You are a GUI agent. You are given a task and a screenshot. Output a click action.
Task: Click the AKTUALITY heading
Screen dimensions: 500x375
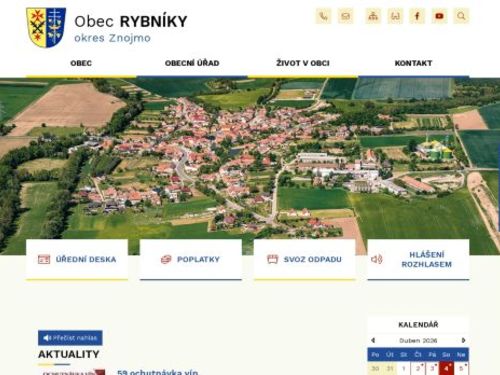(69, 354)
